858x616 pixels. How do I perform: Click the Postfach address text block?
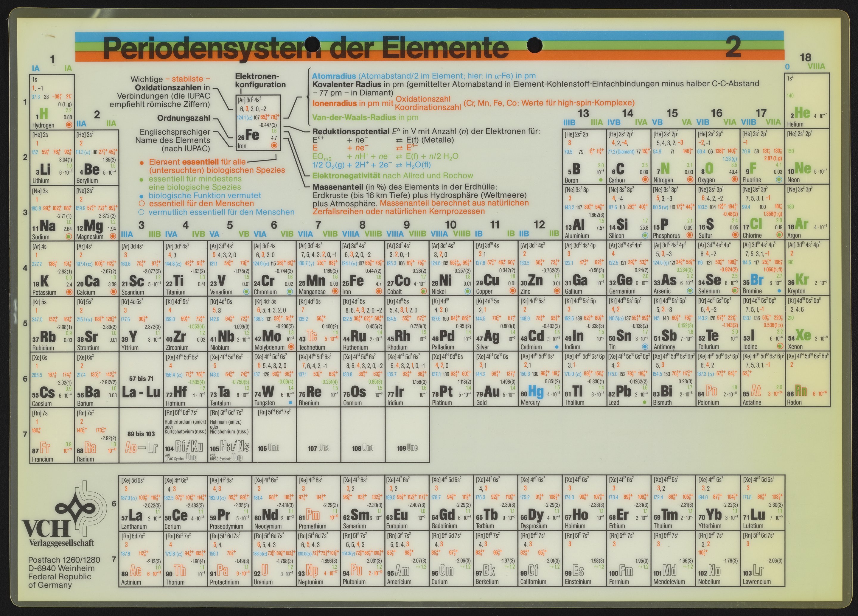64,572
